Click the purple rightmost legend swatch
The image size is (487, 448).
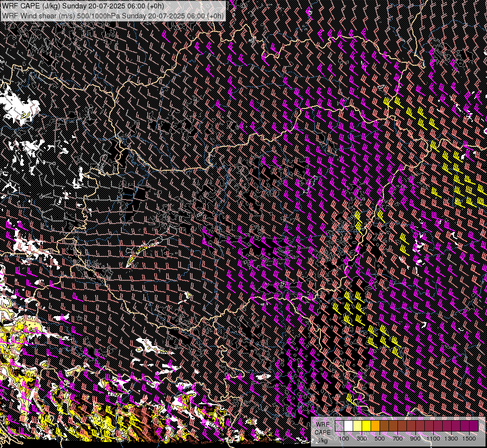(474, 426)
